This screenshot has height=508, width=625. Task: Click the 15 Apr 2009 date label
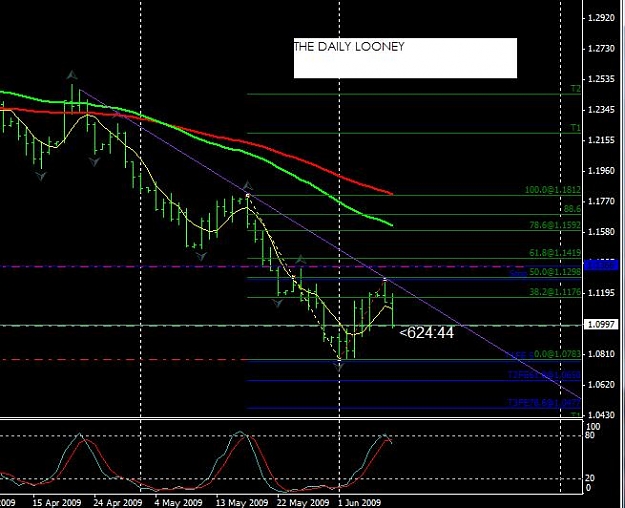(x=57, y=502)
